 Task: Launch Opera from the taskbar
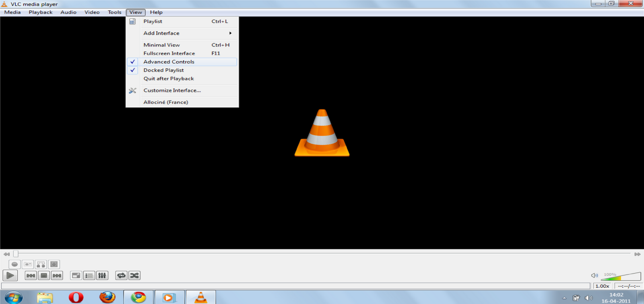76,298
